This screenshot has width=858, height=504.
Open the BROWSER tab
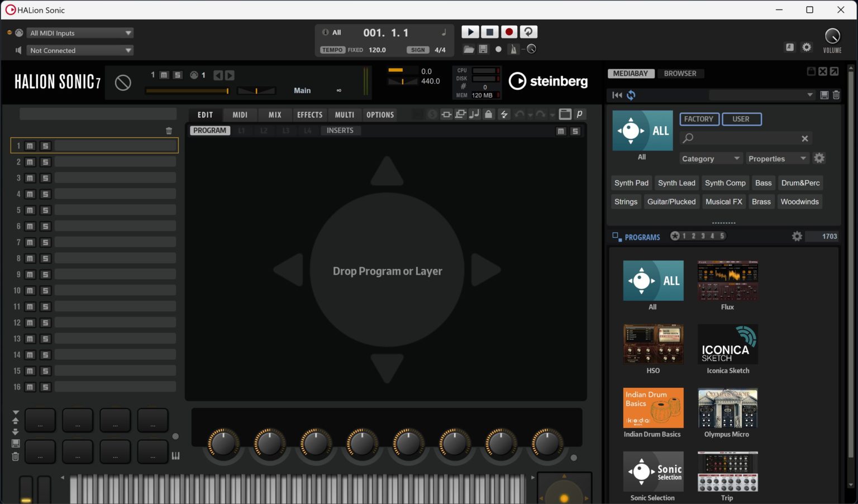click(x=680, y=73)
